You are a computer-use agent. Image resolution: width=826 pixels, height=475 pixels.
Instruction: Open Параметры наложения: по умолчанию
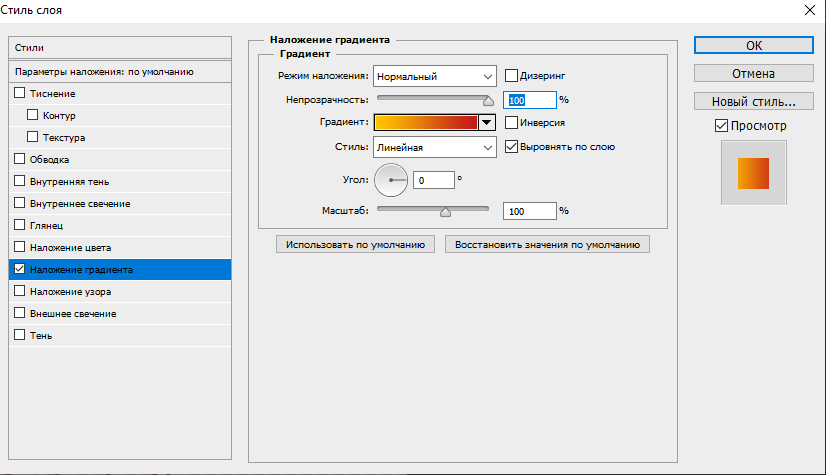[118, 72]
